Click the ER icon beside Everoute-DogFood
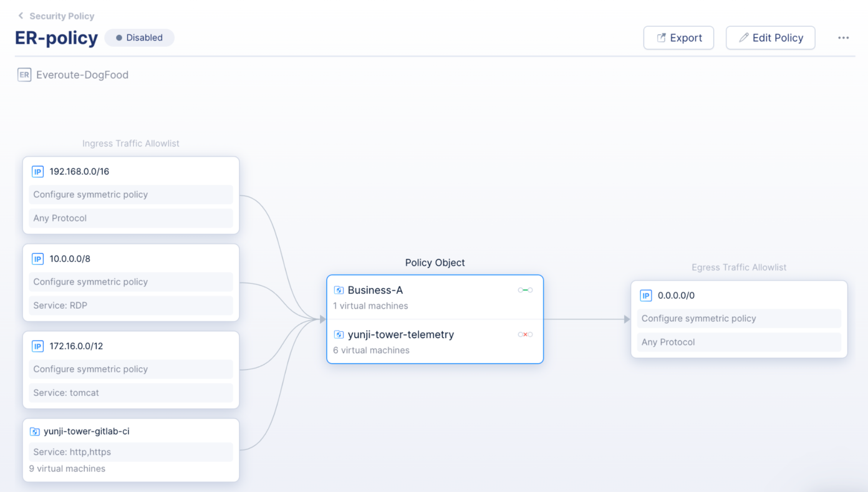This screenshot has width=868, height=492. click(x=24, y=74)
